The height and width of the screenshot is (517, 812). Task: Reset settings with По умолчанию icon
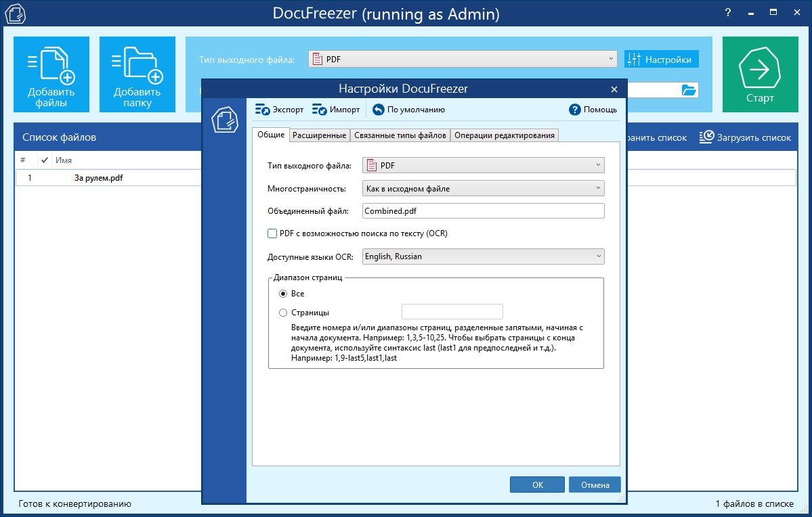378,110
